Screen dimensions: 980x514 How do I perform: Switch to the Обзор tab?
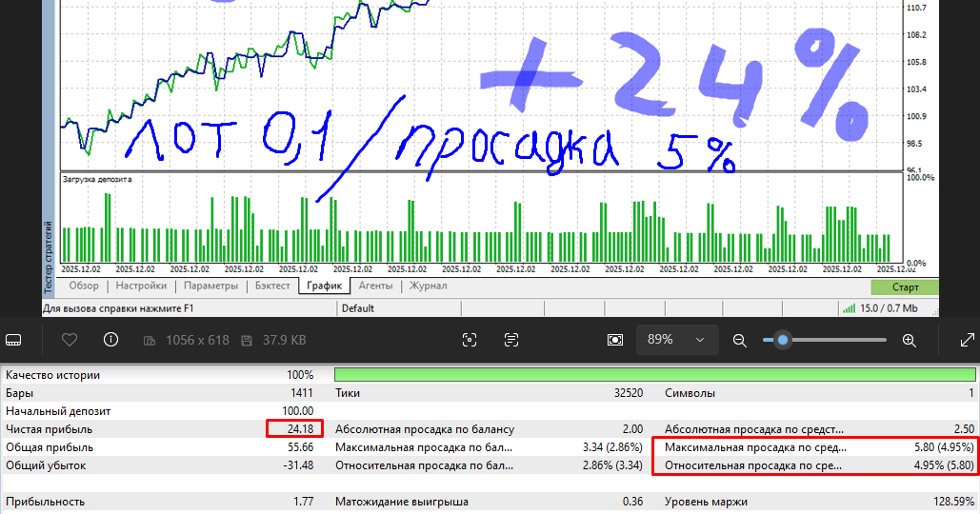84,286
